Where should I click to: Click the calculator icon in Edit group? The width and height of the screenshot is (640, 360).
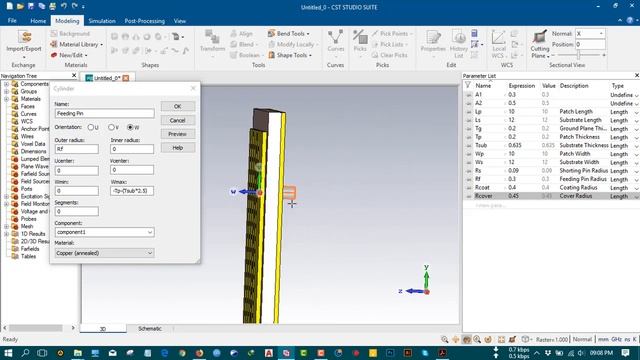pos(474,33)
